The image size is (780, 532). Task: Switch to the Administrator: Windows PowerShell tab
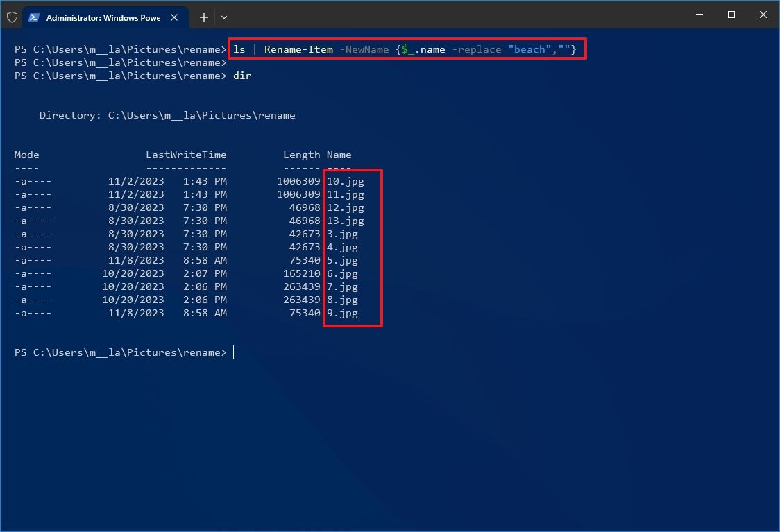pos(104,17)
